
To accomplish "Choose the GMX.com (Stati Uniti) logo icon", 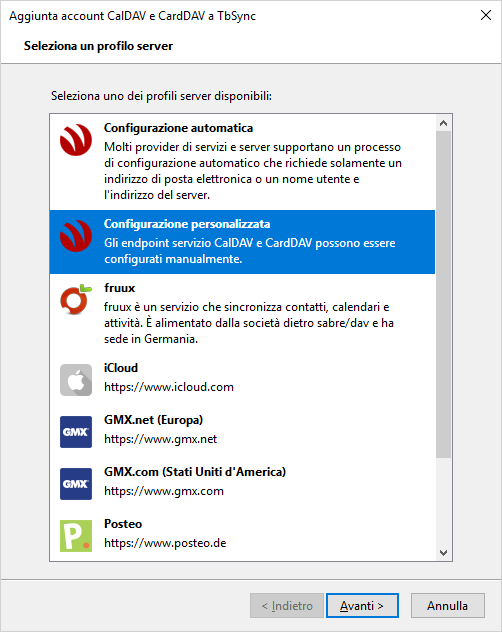I will click(76, 484).
